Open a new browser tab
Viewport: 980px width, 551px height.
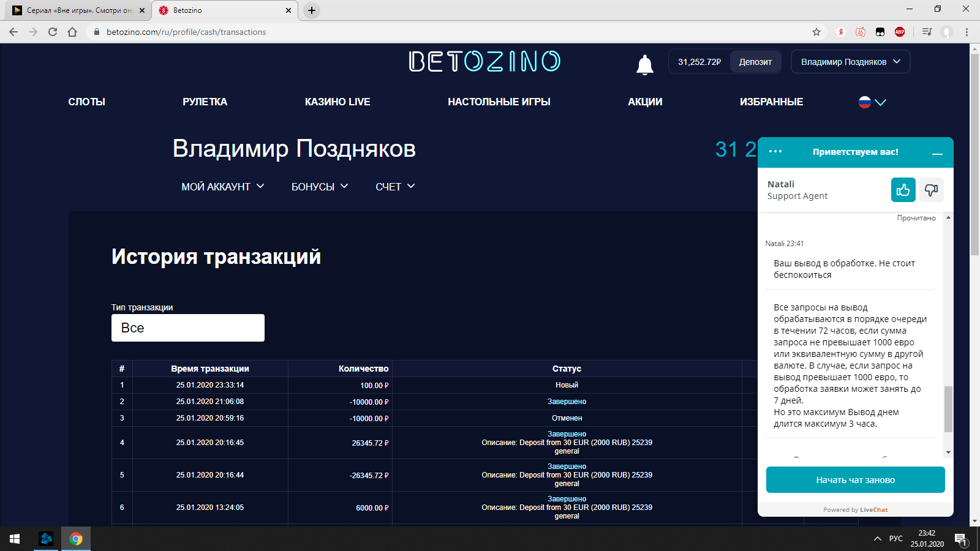[311, 10]
